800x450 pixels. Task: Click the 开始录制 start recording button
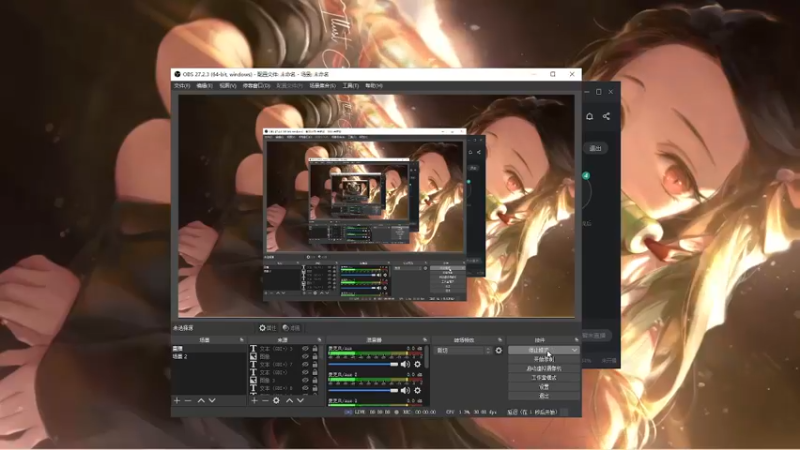click(x=544, y=359)
